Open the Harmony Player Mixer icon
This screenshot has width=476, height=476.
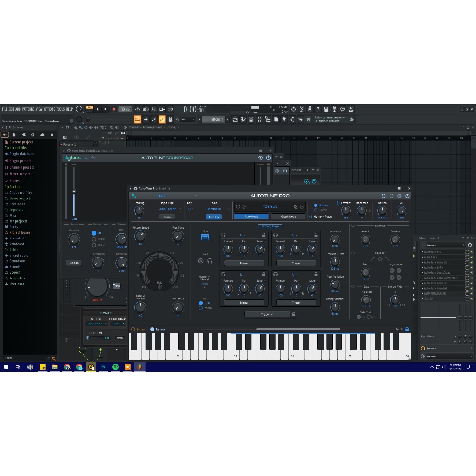click(205, 237)
